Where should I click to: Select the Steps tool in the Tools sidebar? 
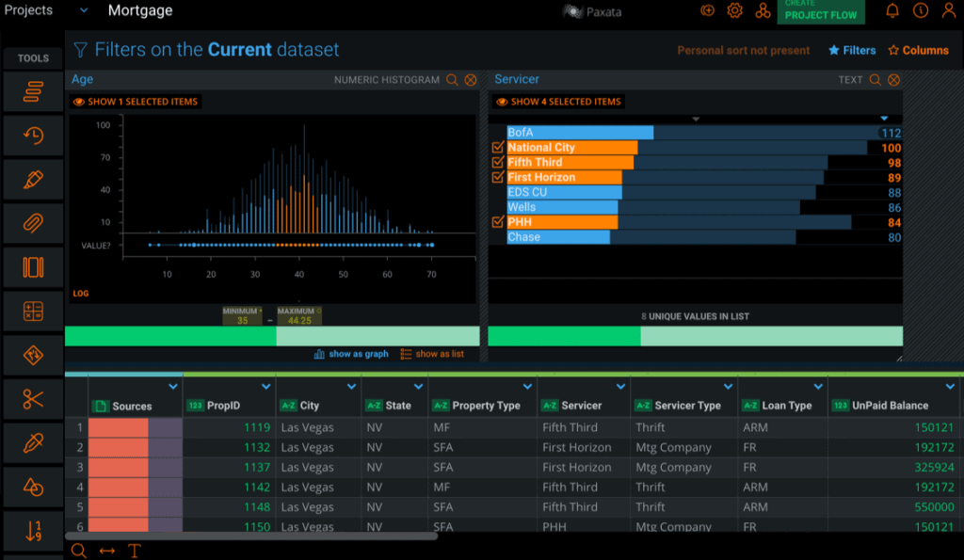(x=33, y=91)
